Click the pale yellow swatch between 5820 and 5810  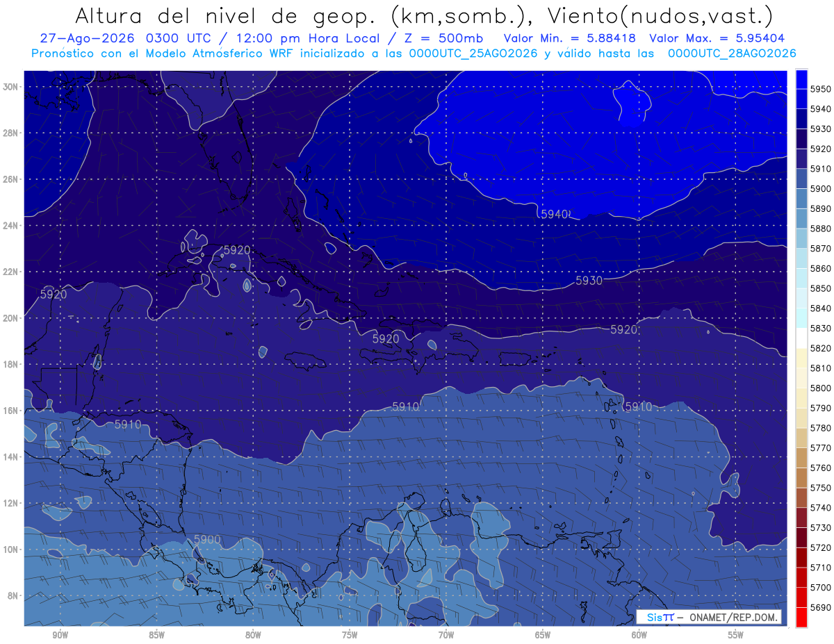801,358
